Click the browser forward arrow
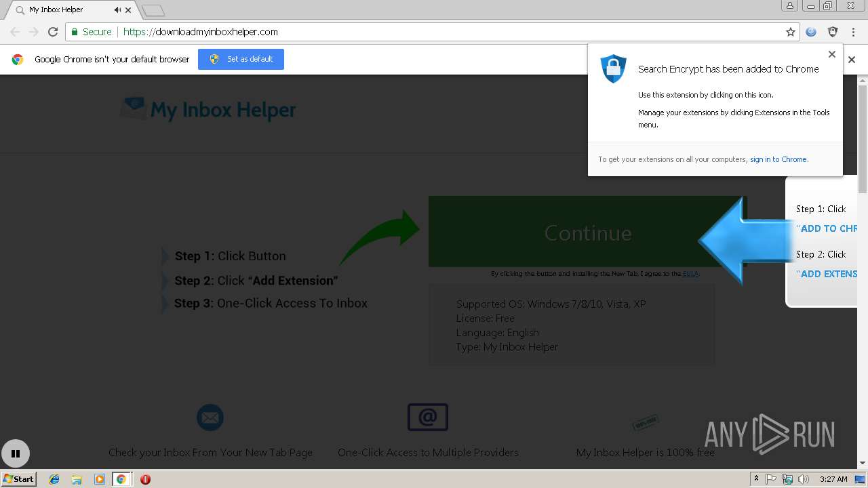Viewport: 868px width, 488px height. click(x=34, y=32)
